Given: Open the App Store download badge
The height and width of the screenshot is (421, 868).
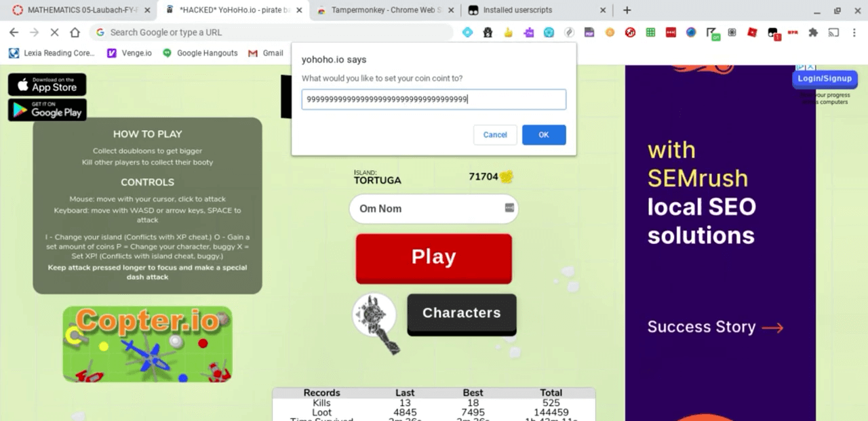Looking at the screenshot, I should (47, 84).
